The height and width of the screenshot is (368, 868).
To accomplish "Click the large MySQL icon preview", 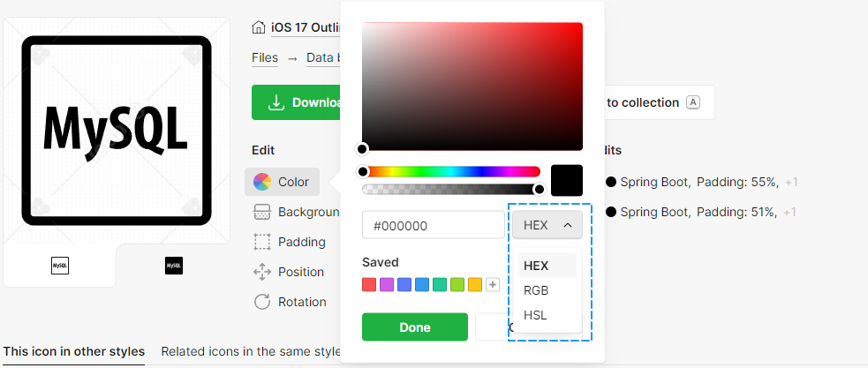I will coord(117,131).
